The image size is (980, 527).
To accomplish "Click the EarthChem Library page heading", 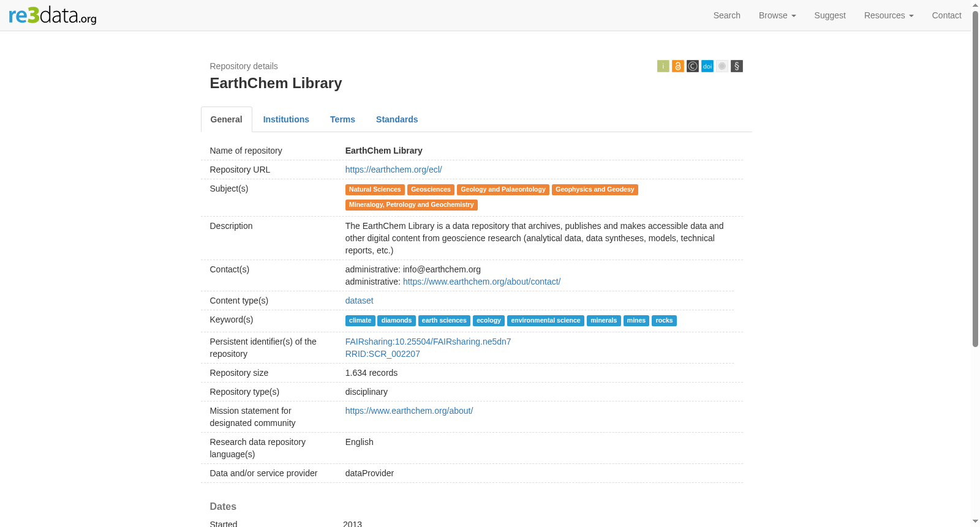I will [x=276, y=83].
